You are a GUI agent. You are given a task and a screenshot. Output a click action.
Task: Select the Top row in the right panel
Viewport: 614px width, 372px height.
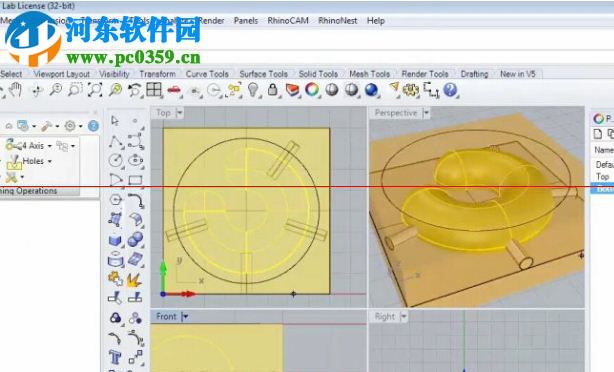[602, 177]
